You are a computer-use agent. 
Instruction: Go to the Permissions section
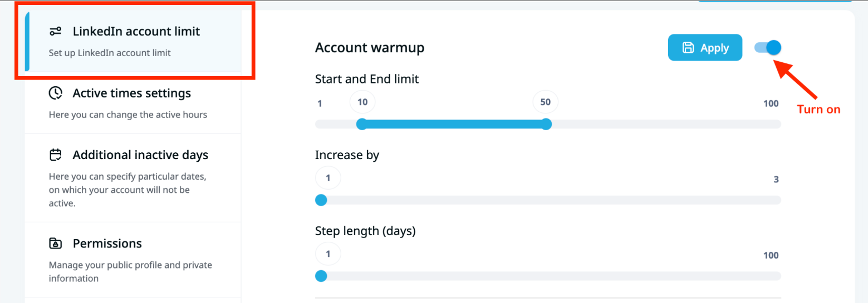[107, 244]
